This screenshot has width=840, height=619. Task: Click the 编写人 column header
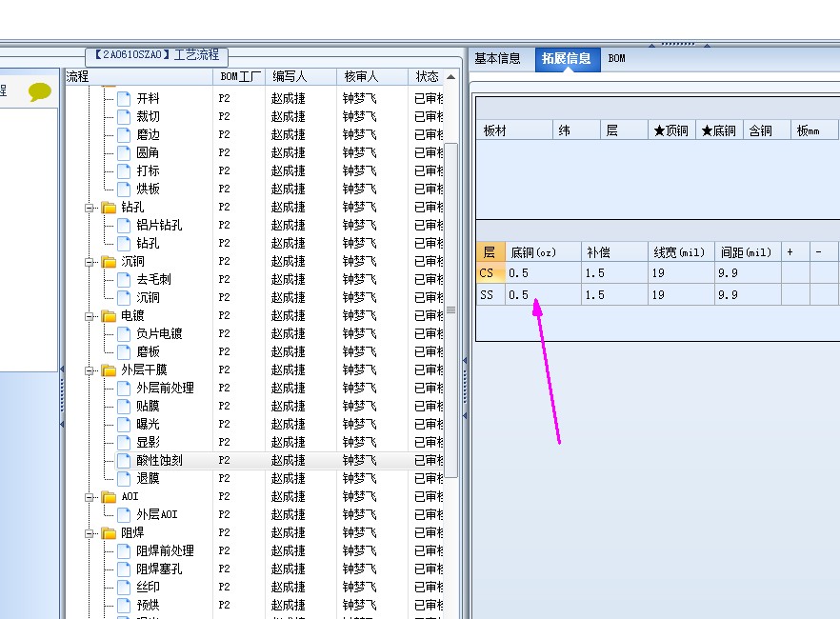(x=301, y=76)
